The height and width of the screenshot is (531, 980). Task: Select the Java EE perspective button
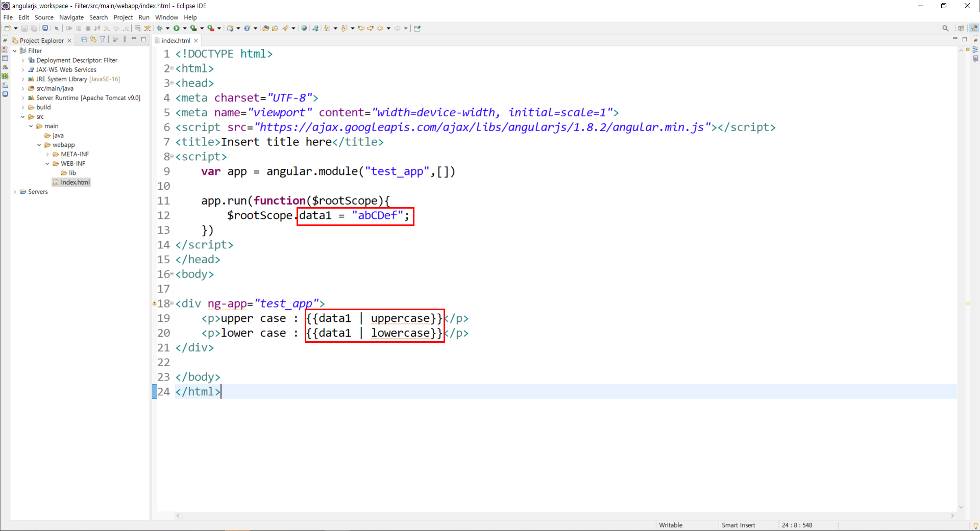point(974,29)
